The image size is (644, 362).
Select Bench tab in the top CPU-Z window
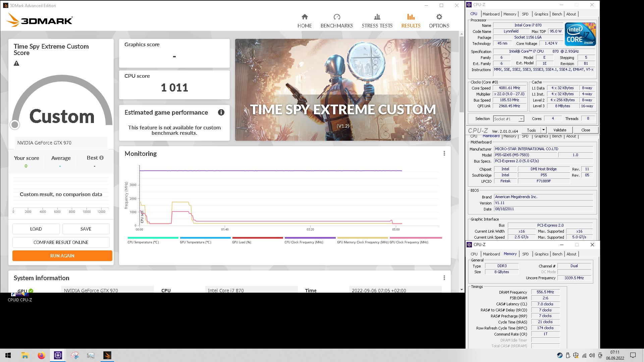(x=557, y=14)
